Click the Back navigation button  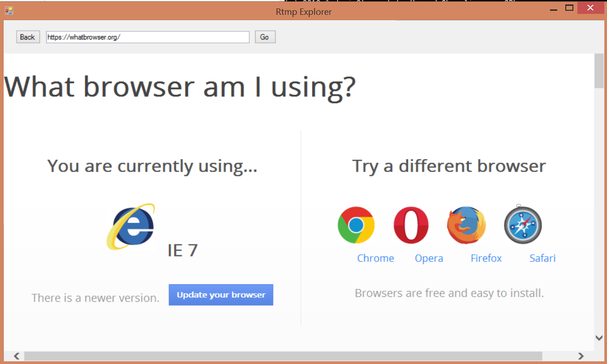click(x=28, y=37)
